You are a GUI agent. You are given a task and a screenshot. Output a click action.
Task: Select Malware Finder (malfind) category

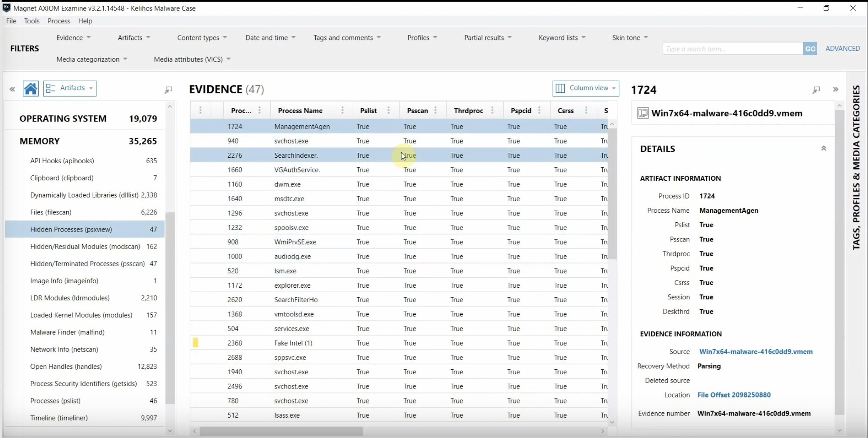[85, 332]
